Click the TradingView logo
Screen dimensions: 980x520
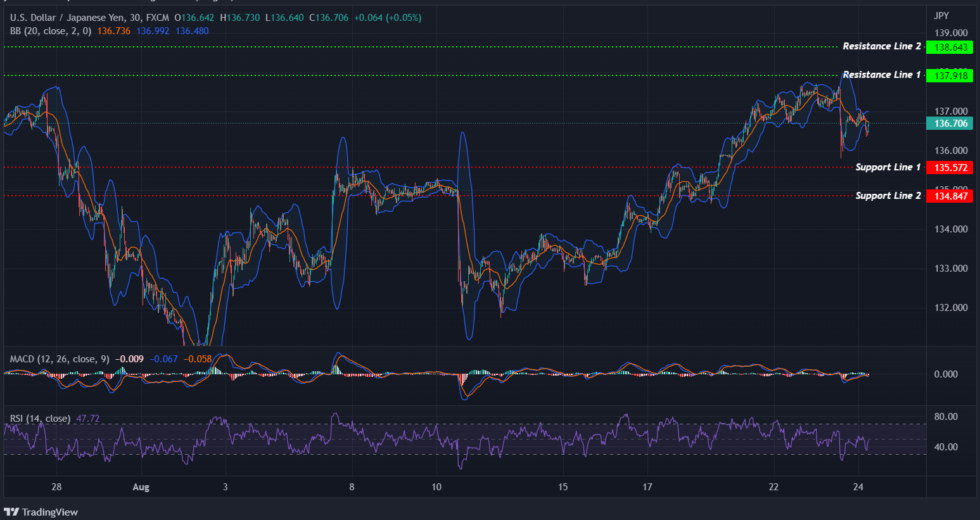(41, 512)
